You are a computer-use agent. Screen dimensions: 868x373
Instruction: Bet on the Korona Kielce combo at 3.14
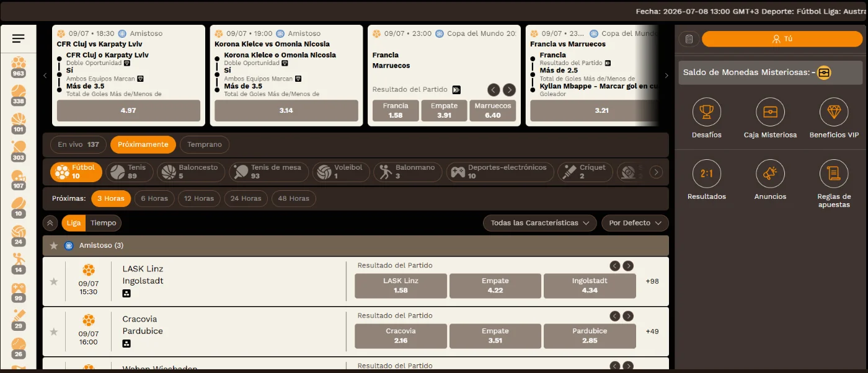tap(286, 110)
